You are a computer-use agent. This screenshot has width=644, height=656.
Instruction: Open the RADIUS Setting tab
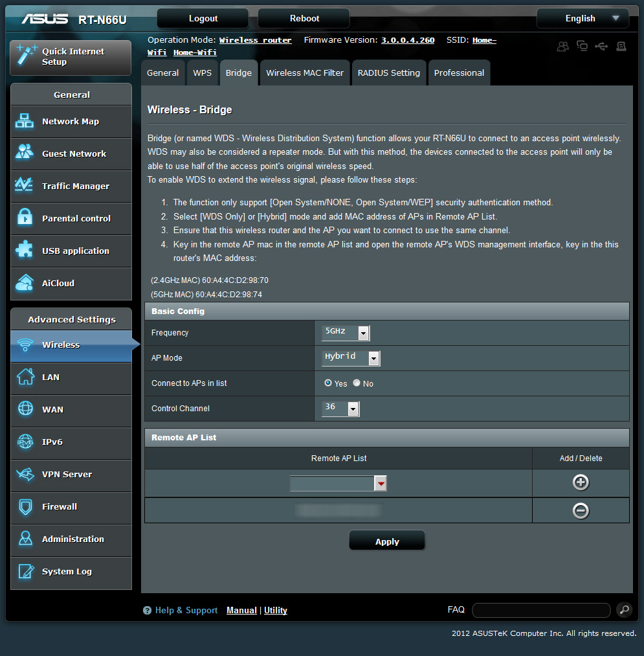click(x=389, y=73)
